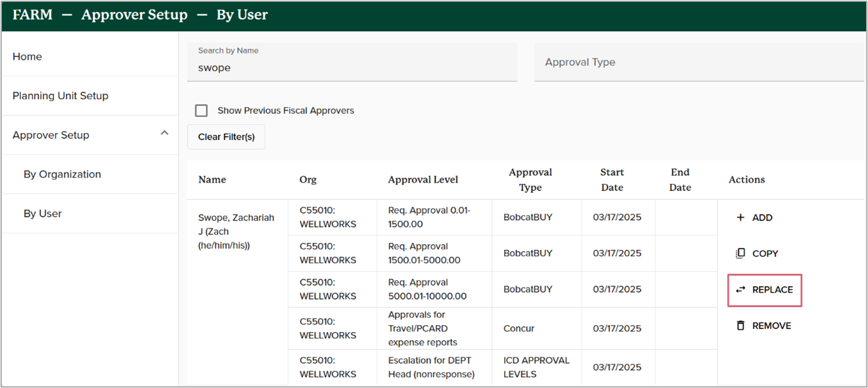Click the plus icon beside ADD
This screenshot has width=868, height=388.
740,218
